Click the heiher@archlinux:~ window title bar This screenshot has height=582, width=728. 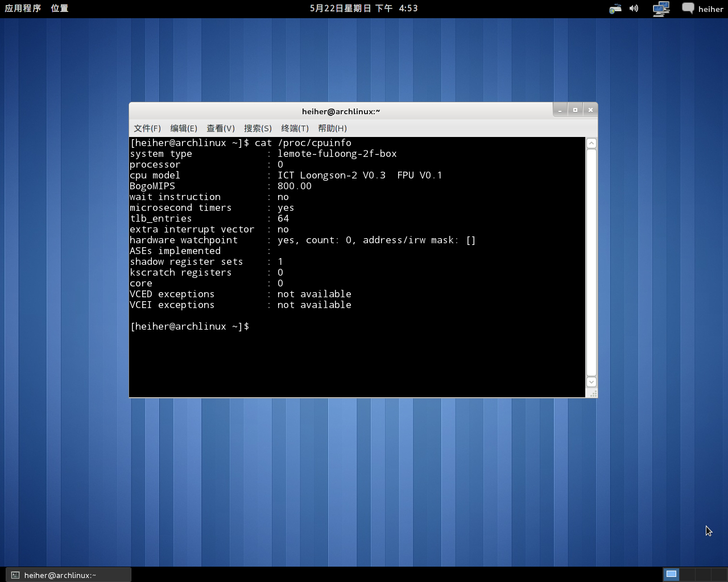click(341, 111)
